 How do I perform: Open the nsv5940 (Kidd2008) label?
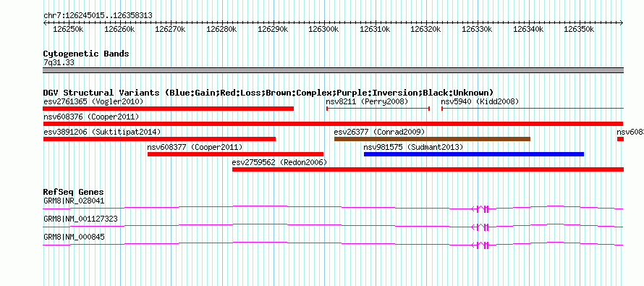[x=480, y=101]
